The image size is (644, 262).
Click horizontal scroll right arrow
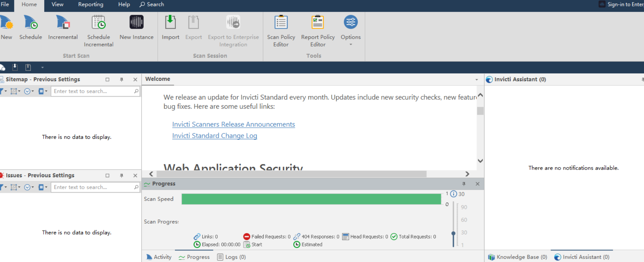pyautogui.click(x=467, y=174)
